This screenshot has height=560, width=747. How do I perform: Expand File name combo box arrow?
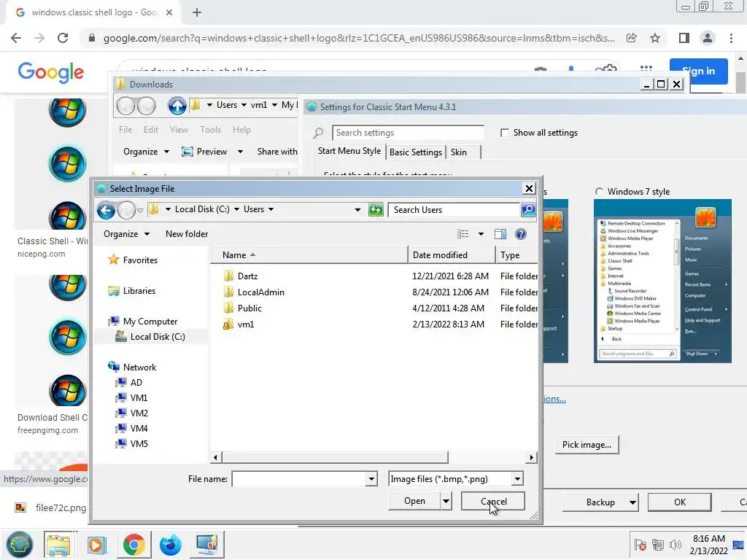(371, 479)
